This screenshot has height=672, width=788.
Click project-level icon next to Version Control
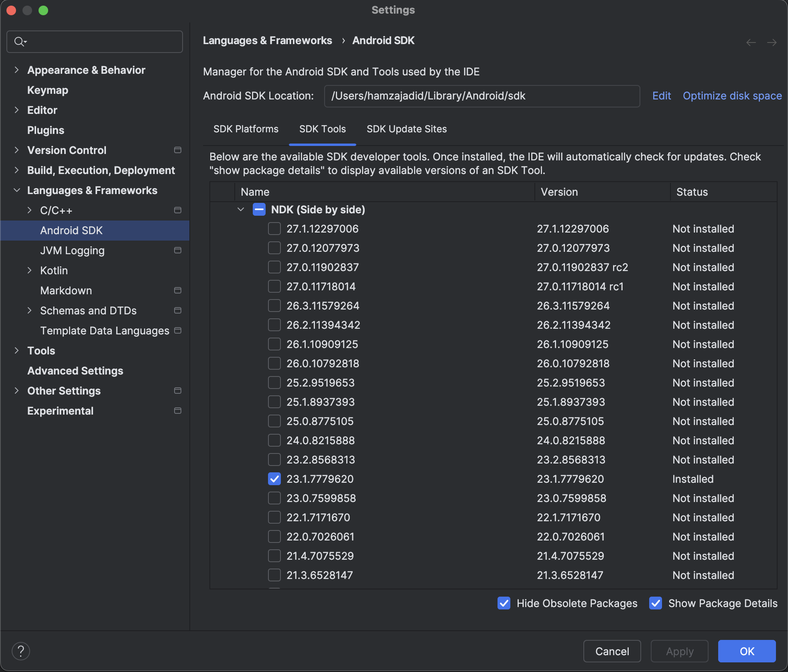178,150
